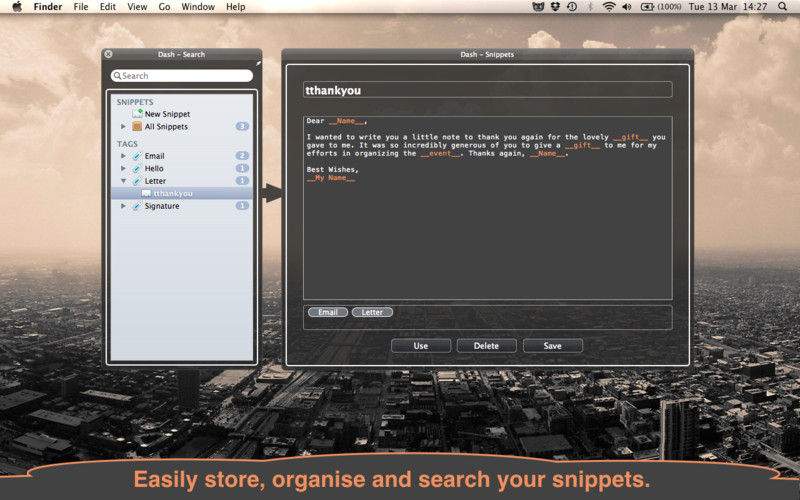Viewport: 800px width, 500px height.
Task: Click the Save button
Action: [x=553, y=346]
